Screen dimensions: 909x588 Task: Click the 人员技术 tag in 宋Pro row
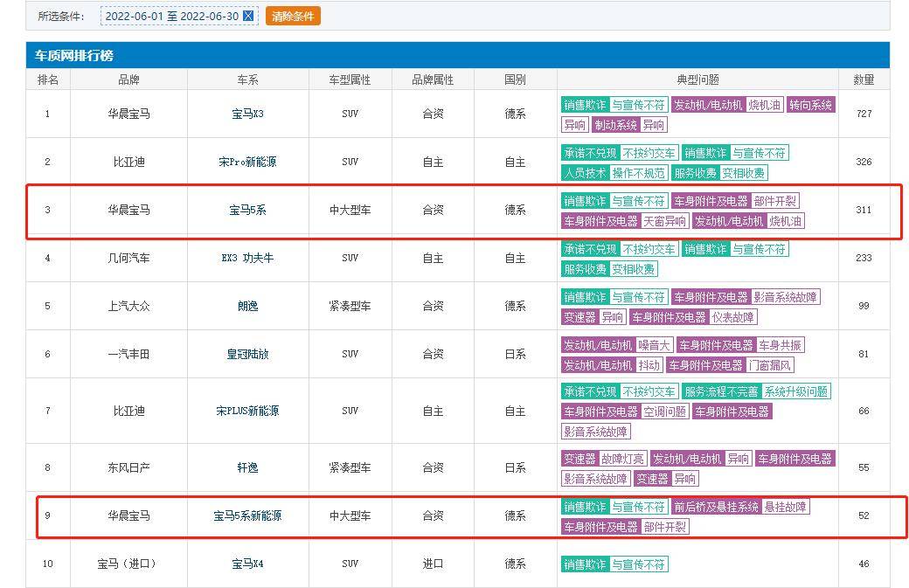click(x=585, y=173)
